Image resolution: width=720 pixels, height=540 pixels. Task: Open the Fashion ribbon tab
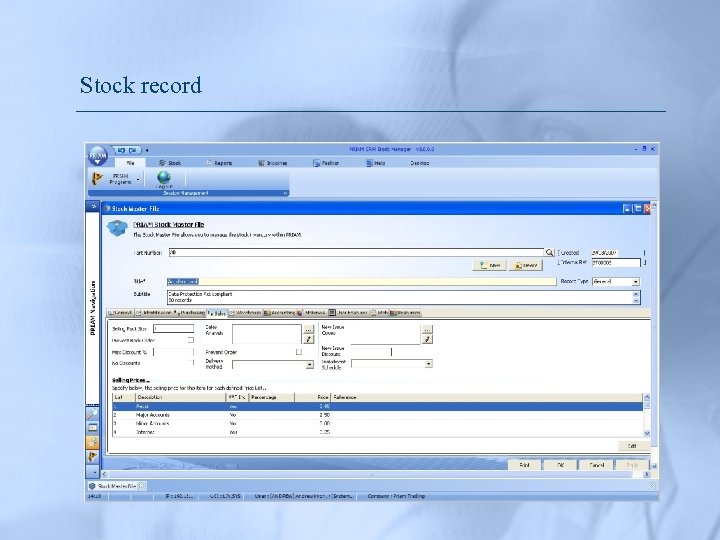[x=326, y=163]
